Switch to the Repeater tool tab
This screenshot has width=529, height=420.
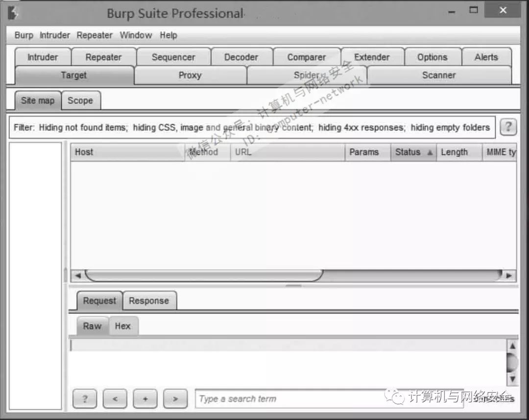[x=103, y=57]
